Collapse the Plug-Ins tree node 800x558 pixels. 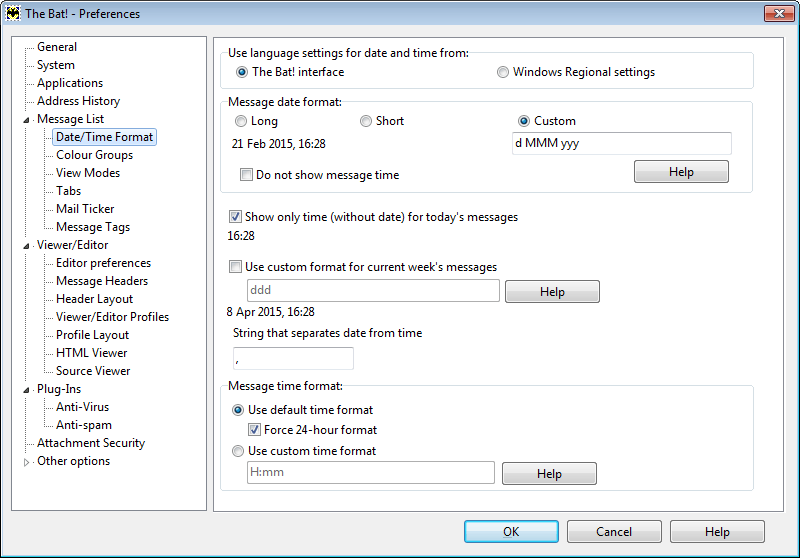(x=26, y=390)
